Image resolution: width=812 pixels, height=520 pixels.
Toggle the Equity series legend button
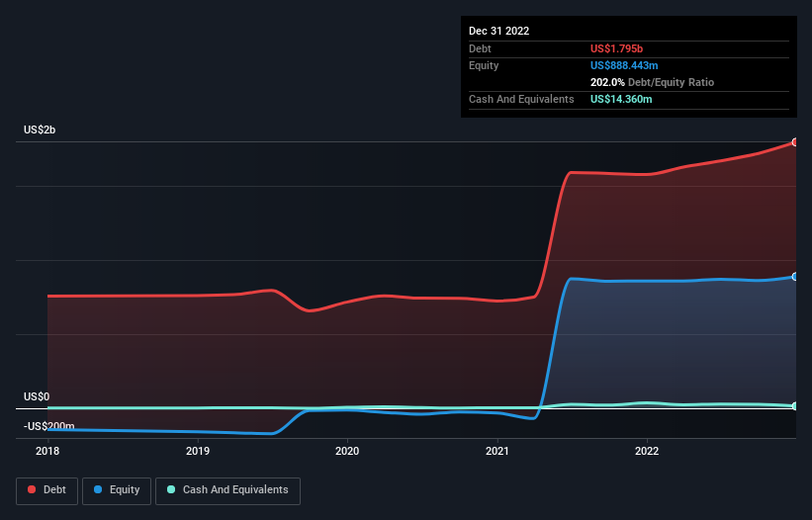(x=117, y=490)
